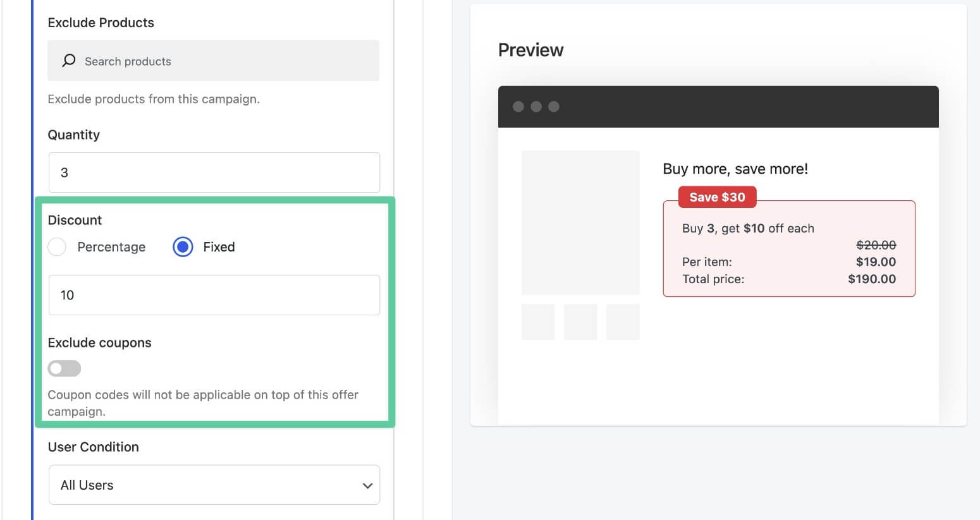
Task: Click the 'Per item:' label in preview
Action: click(707, 262)
